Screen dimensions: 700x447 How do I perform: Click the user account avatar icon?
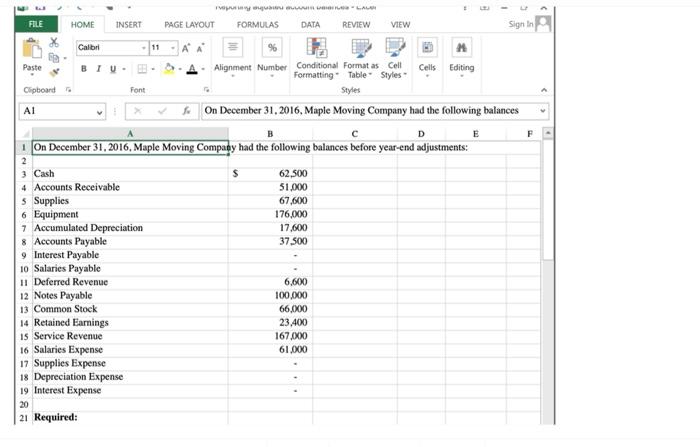pyautogui.click(x=543, y=23)
